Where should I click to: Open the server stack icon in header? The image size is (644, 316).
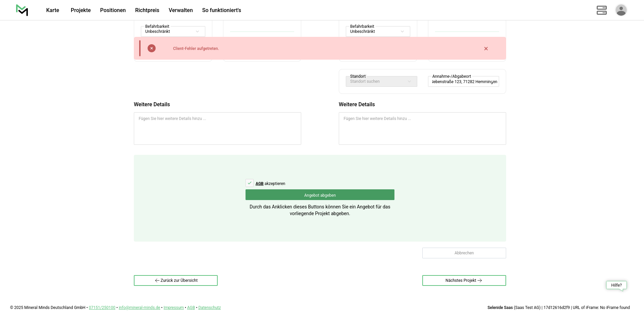[601, 10]
